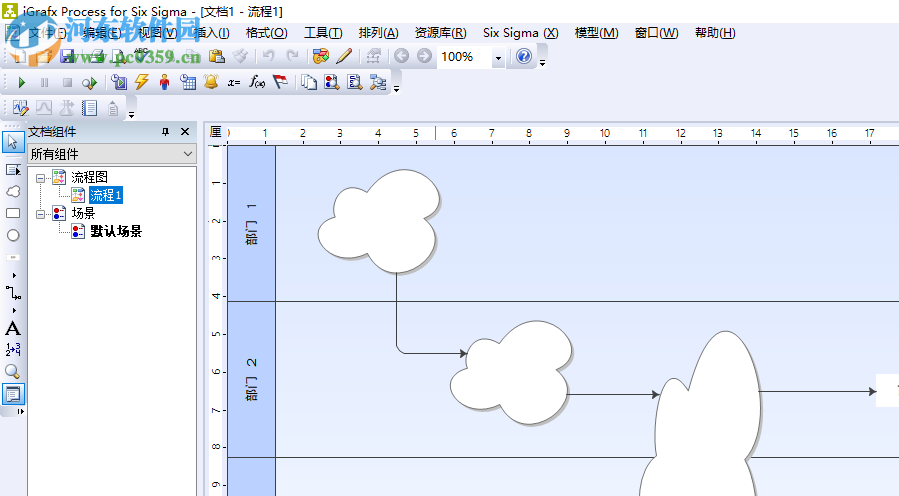This screenshot has height=496, width=899.
Task: Click the red flag icon
Action: click(280, 82)
